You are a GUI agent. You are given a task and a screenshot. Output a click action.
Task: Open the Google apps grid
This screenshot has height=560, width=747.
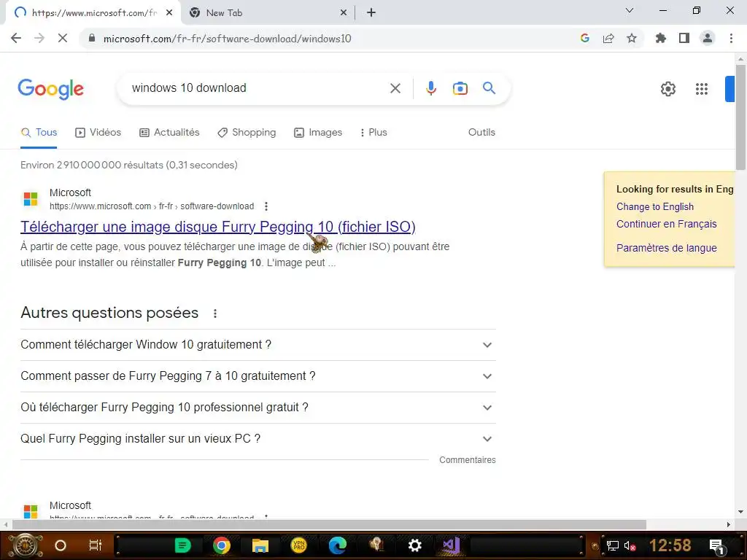(x=702, y=88)
